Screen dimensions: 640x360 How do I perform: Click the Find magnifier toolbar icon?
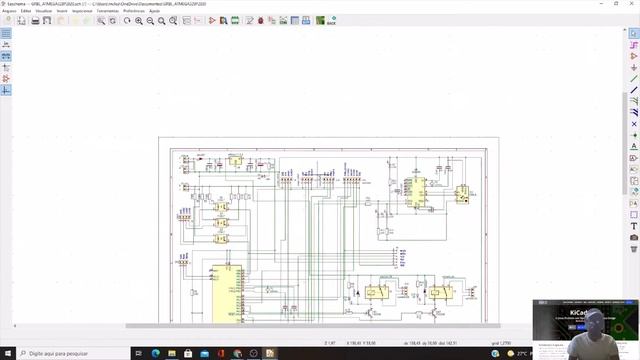tap(101, 20)
